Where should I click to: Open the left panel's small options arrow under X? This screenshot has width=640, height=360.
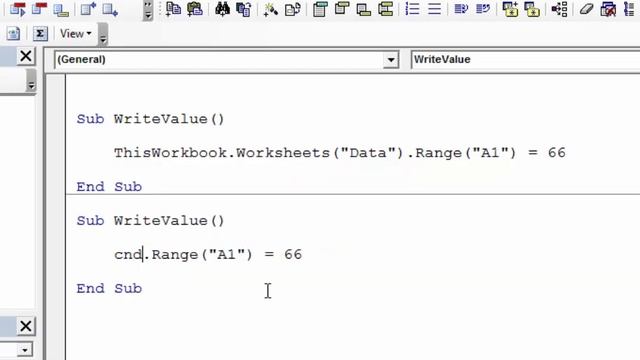31,80
